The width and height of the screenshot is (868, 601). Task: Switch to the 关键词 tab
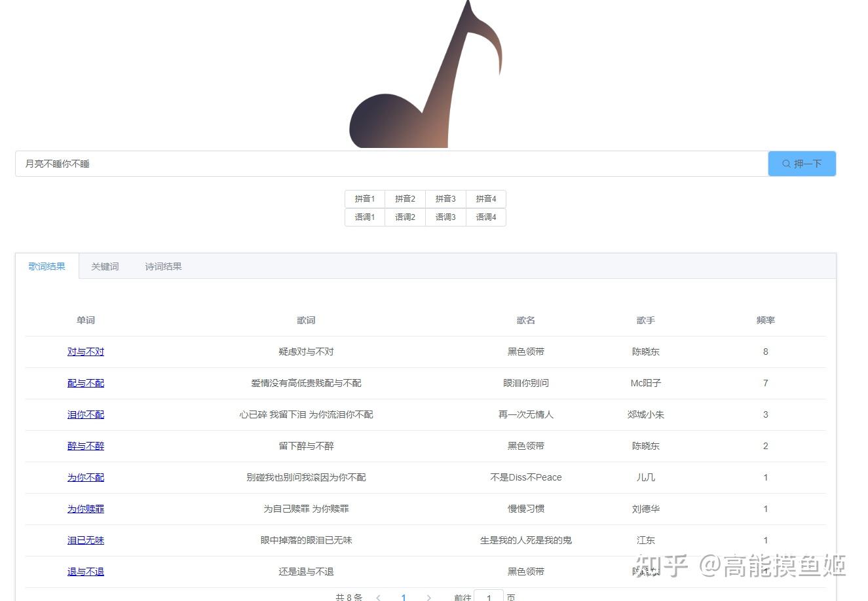tap(105, 266)
